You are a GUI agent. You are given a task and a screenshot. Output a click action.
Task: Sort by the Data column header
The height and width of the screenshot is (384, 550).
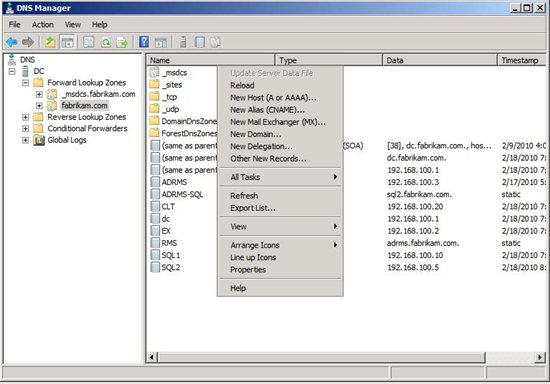pyautogui.click(x=440, y=60)
